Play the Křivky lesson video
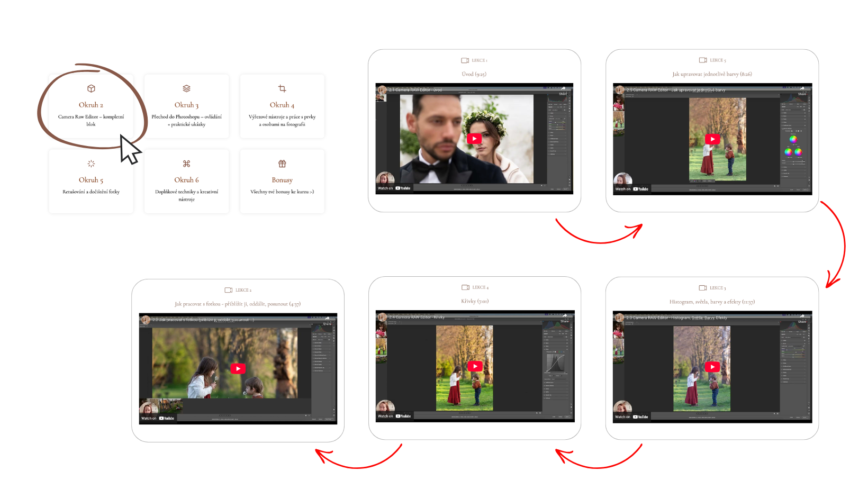868x489 pixels. [475, 366]
